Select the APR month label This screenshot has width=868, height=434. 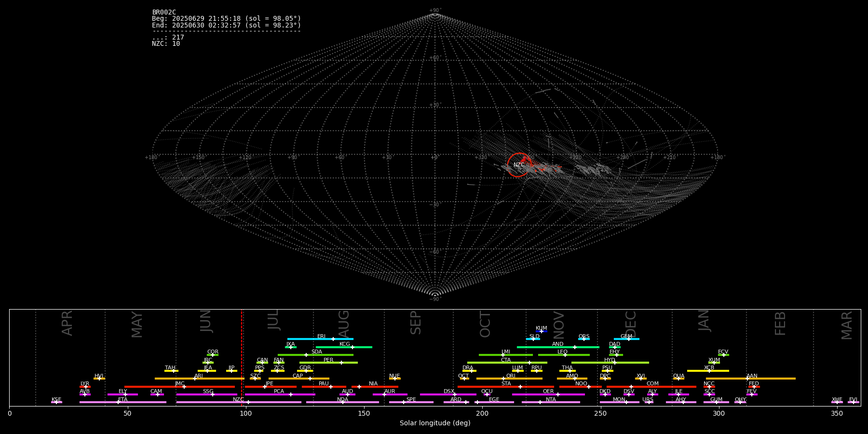coord(68,323)
